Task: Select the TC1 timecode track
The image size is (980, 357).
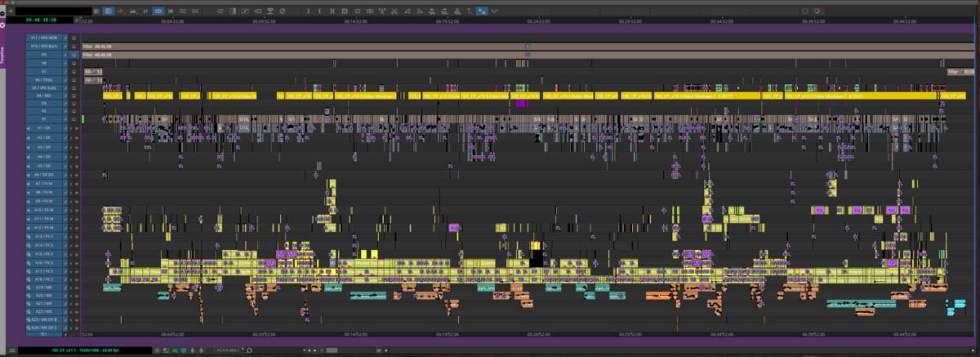Action: [43, 335]
